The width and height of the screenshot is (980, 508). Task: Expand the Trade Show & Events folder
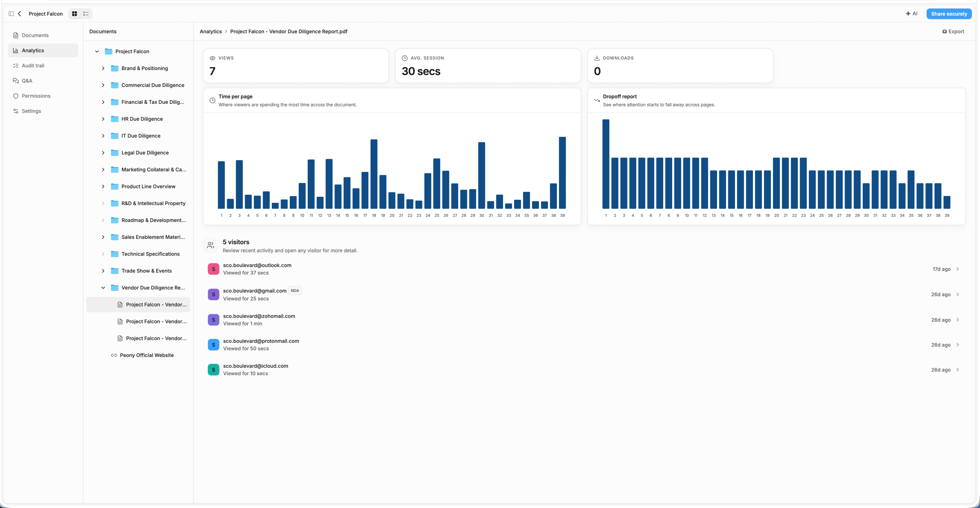(x=103, y=271)
